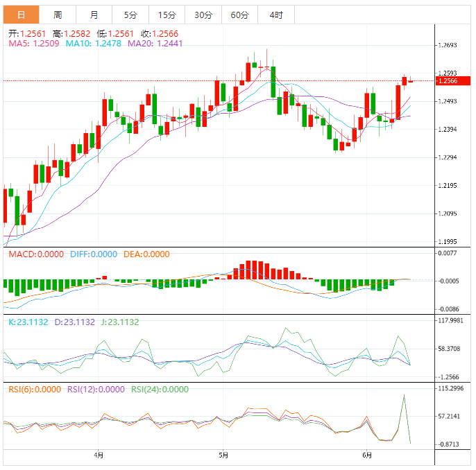Click the MA5 indicator label
Image resolution: width=476 pixels, height=470 pixels.
[x=33, y=43]
